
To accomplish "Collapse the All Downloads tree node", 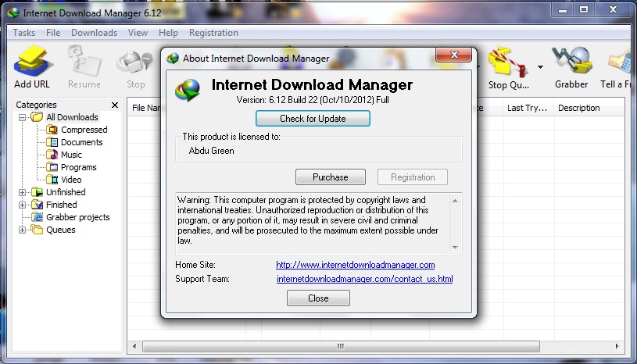I will coord(23,117).
